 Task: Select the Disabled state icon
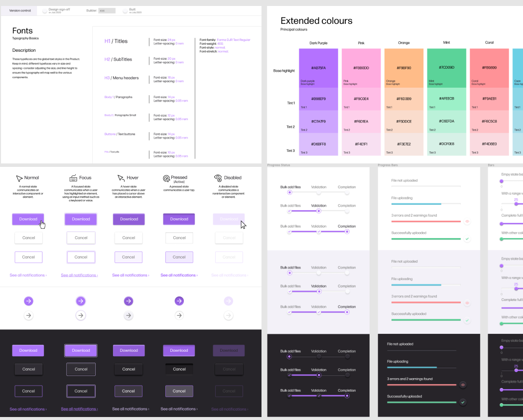point(217,177)
